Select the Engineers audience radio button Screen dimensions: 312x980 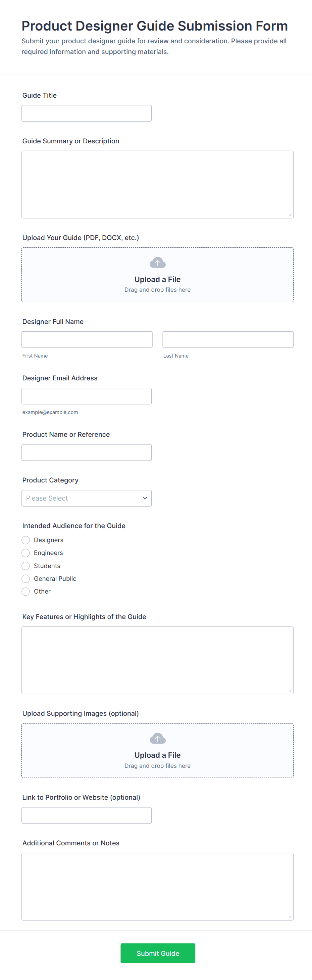pos(26,553)
